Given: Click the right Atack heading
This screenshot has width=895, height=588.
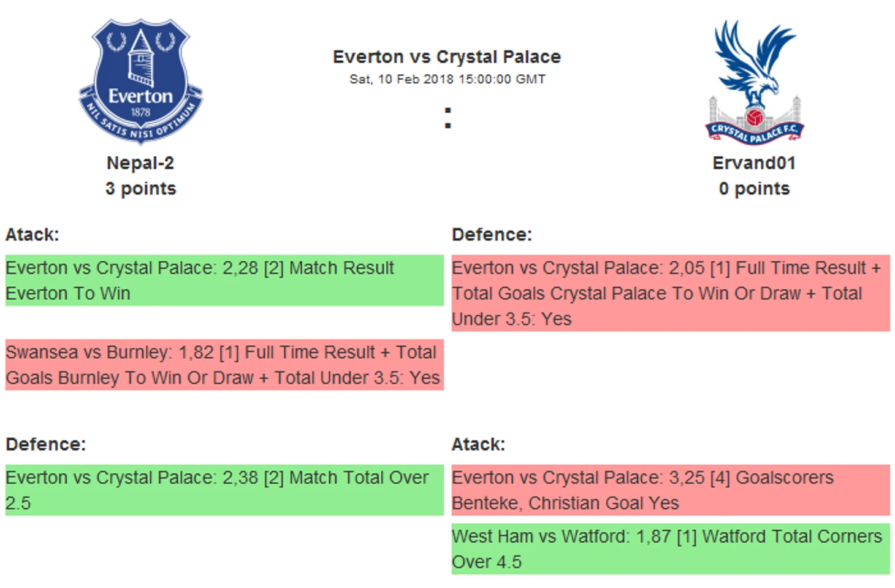Looking at the screenshot, I should [x=478, y=445].
